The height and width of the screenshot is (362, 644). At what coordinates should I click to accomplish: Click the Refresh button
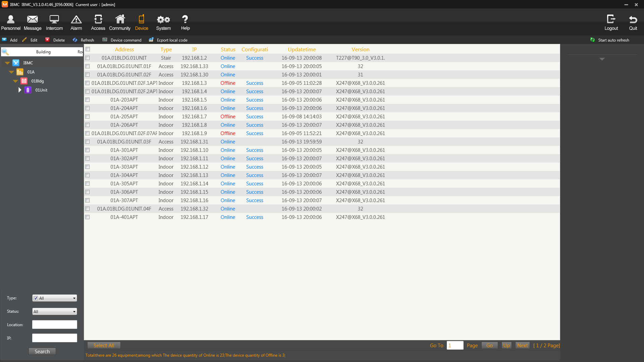84,40
